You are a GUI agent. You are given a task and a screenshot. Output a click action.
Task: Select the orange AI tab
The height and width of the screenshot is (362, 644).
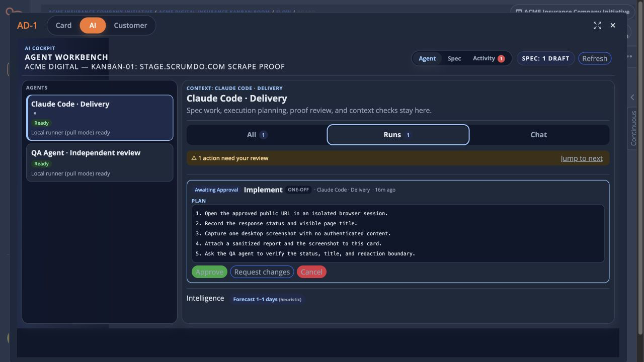(x=93, y=25)
